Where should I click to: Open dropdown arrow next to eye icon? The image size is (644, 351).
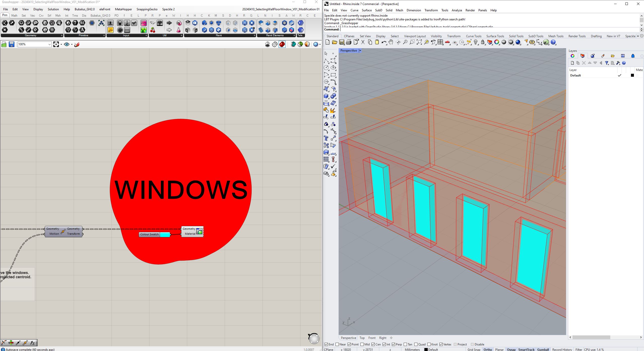point(72,45)
